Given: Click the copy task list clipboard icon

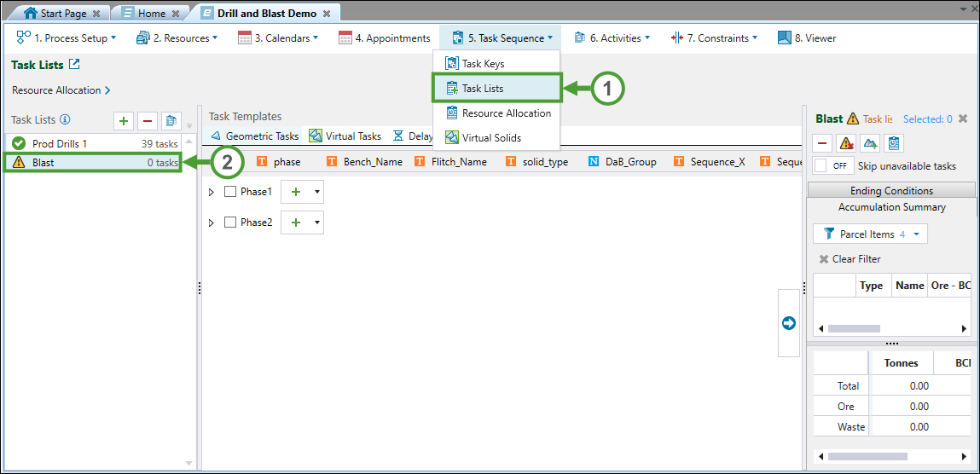Looking at the screenshot, I should pos(171,120).
